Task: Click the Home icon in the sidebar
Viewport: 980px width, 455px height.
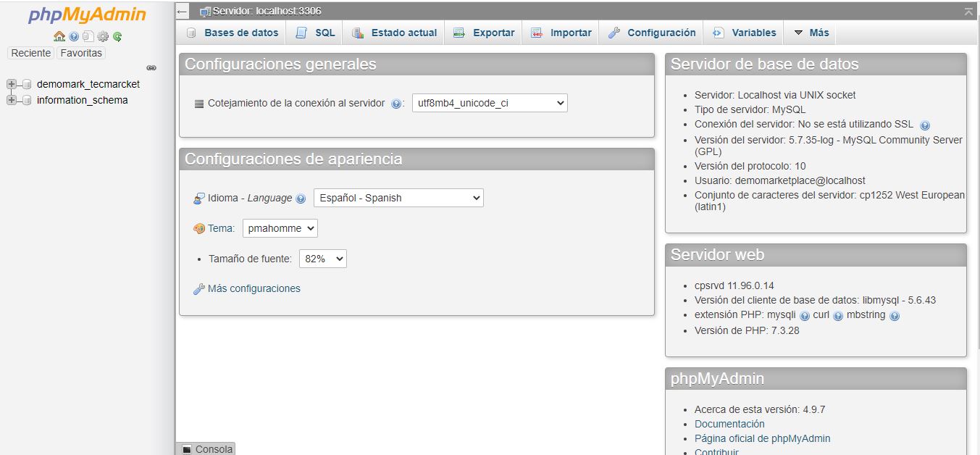Action: point(59,36)
